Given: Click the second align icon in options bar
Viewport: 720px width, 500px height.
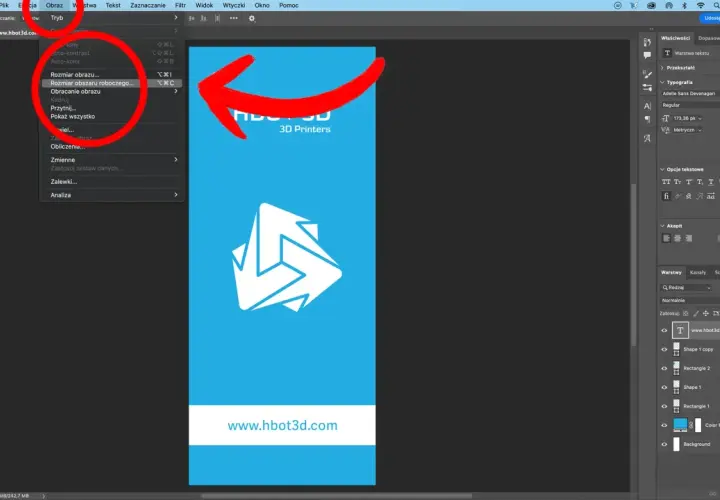Looking at the screenshot, I should click(x=203, y=18).
